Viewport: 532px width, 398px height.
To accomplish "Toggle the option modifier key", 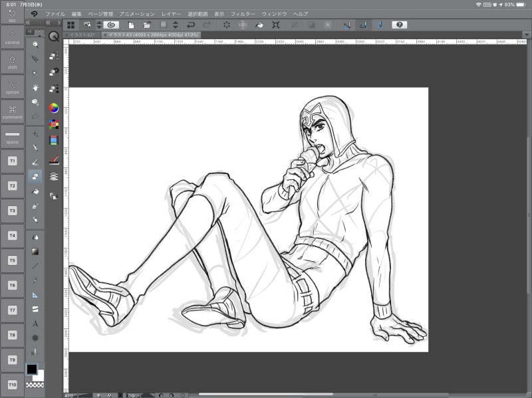I will pyautogui.click(x=12, y=86).
